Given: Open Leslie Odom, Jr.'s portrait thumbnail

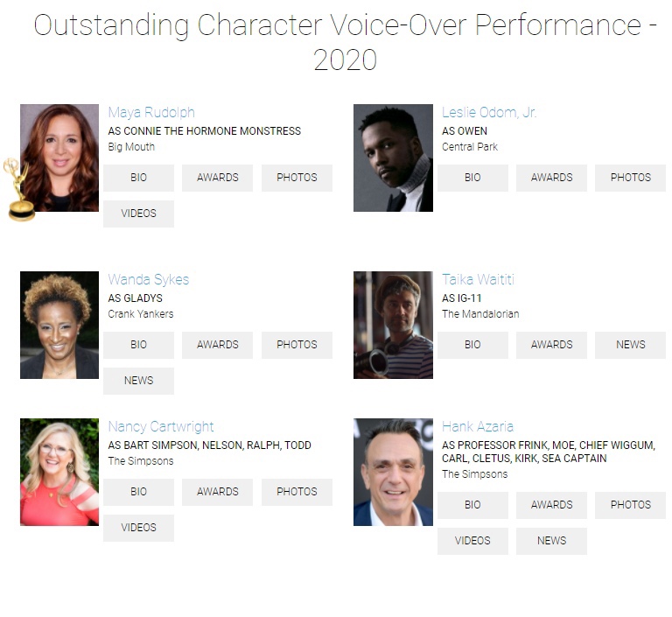Looking at the screenshot, I should coord(393,158).
